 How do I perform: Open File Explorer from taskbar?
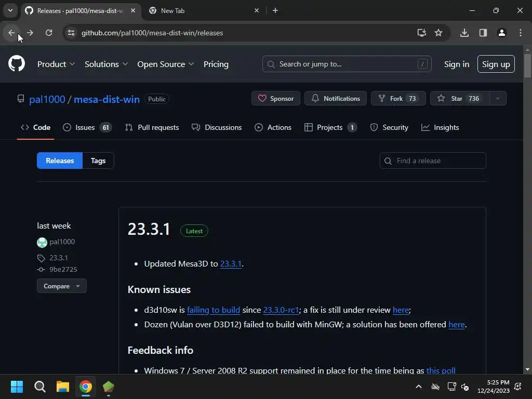coord(63,387)
